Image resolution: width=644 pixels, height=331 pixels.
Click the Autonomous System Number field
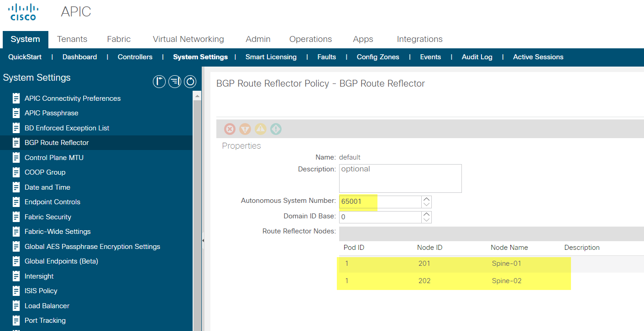pos(380,202)
